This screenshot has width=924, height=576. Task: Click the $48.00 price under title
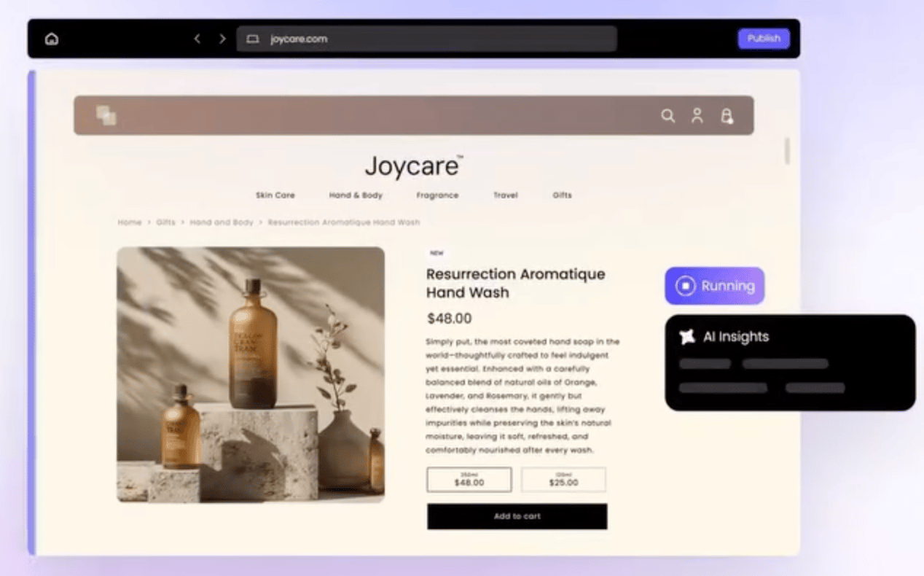click(449, 319)
